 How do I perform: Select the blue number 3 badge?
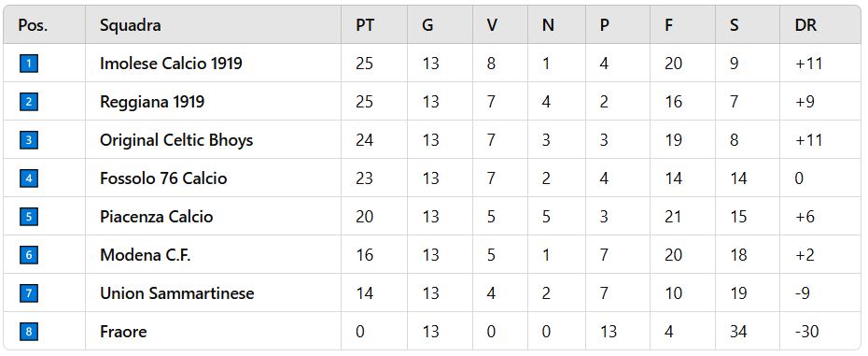29,140
